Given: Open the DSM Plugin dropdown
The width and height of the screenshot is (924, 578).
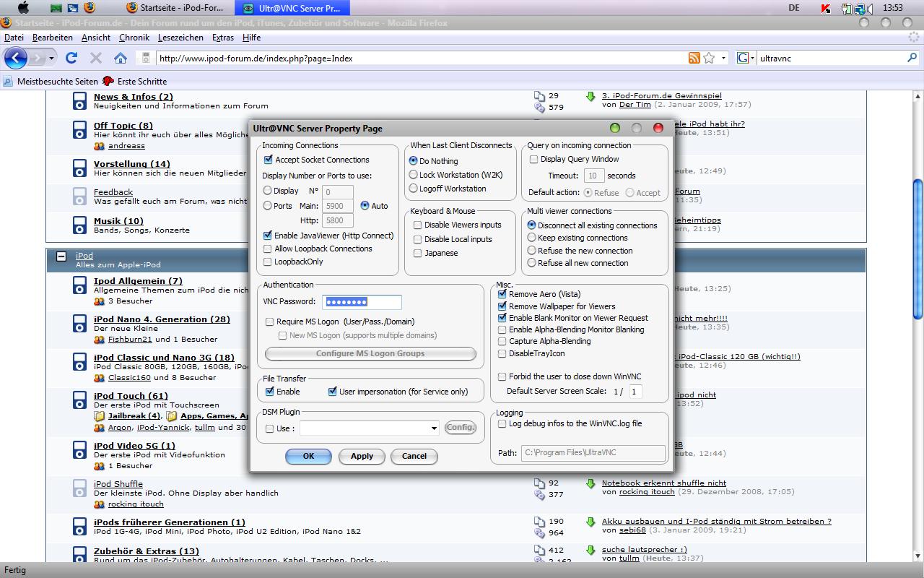Looking at the screenshot, I should click(434, 428).
